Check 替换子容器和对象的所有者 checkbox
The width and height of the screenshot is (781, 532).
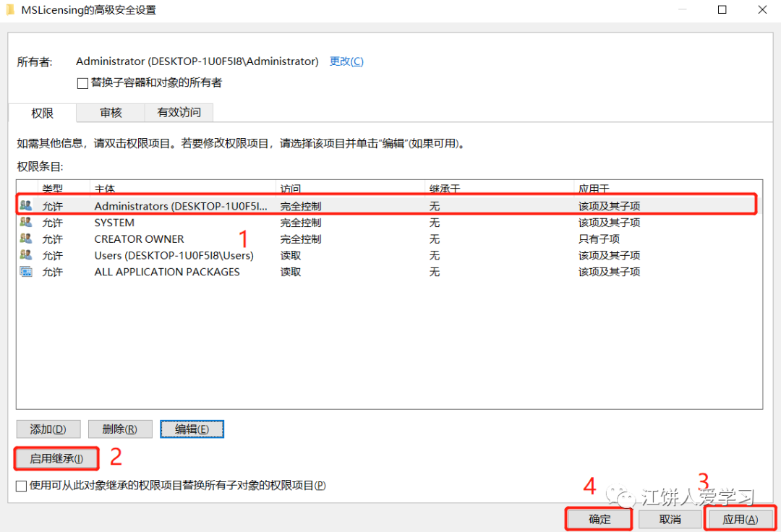82,83
